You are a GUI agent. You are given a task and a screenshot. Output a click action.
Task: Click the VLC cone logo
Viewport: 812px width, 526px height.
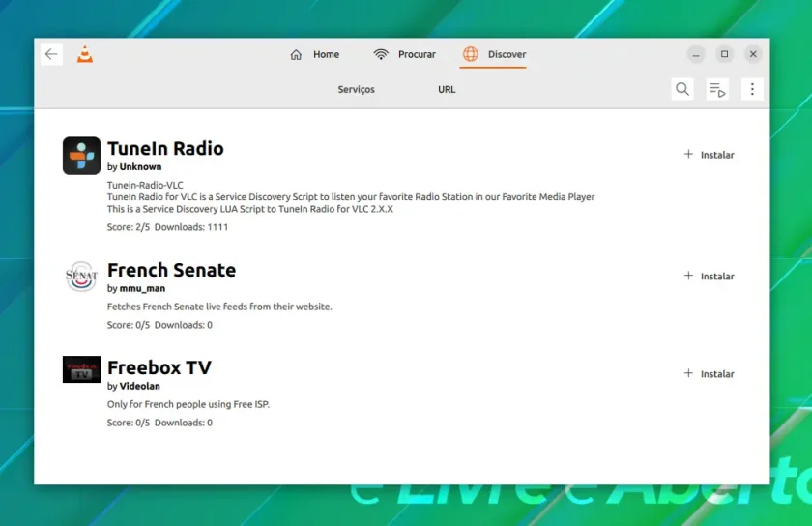(85, 54)
